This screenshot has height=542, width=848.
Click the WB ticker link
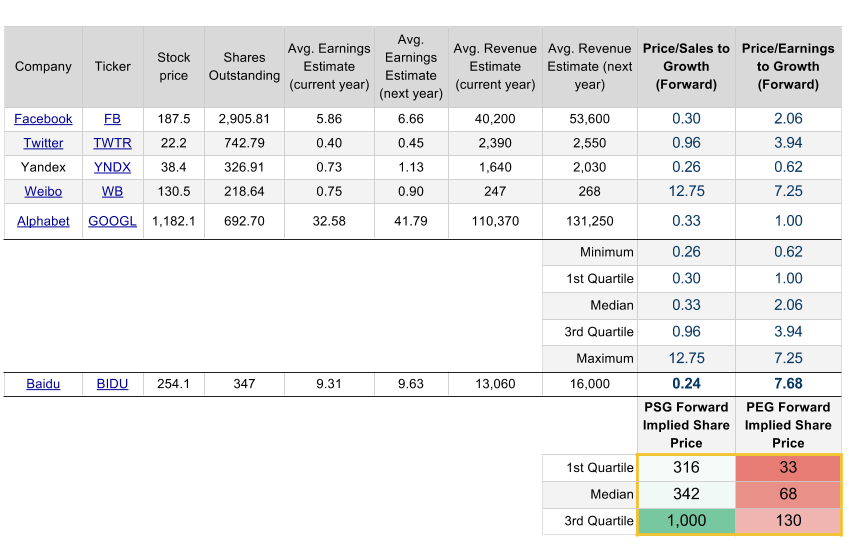(112, 191)
